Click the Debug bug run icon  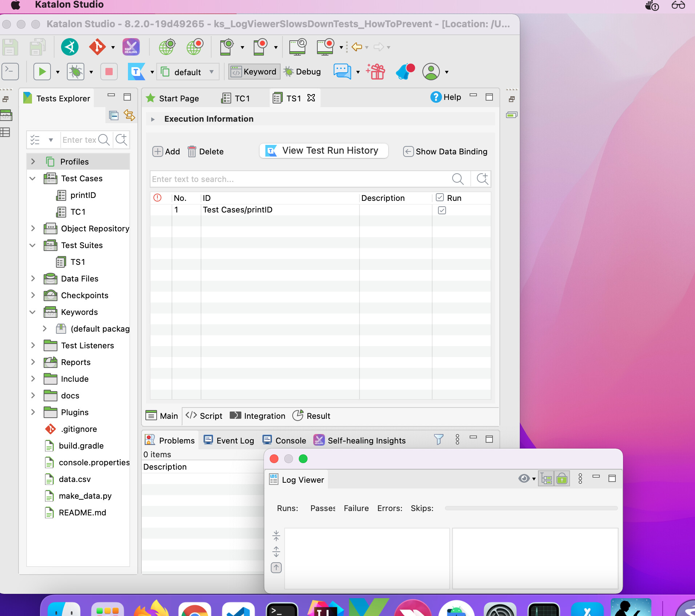coord(76,72)
